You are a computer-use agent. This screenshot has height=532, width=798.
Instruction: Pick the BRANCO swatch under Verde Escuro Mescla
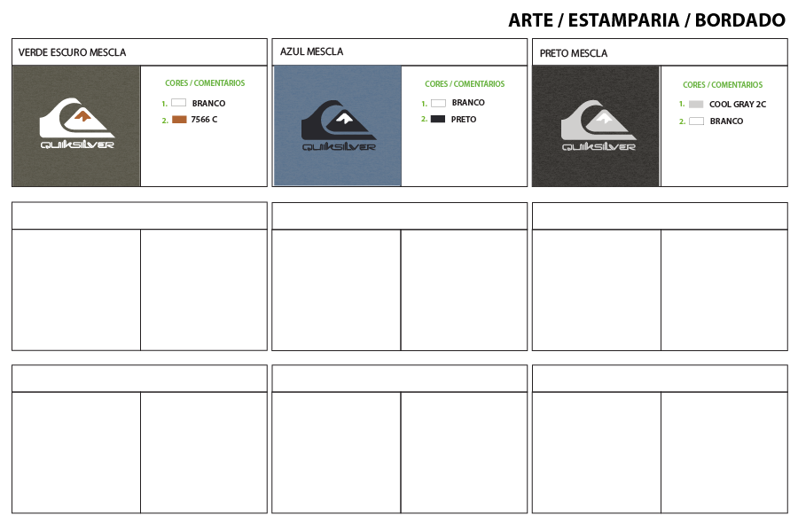[x=178, y=103]
